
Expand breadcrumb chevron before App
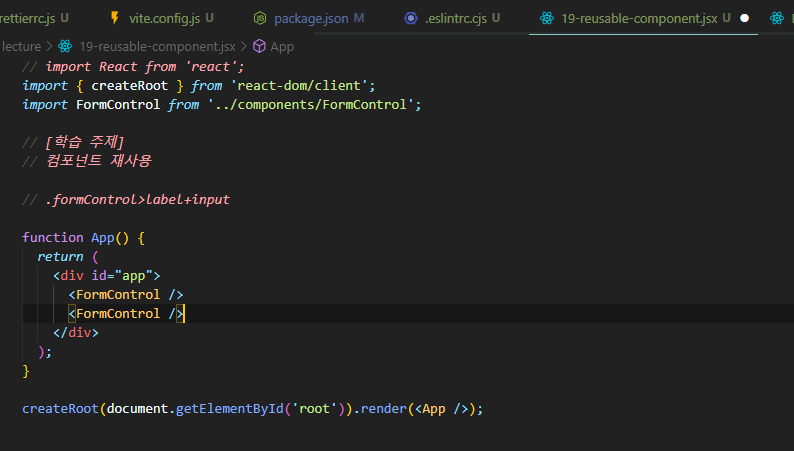point(244,47)
